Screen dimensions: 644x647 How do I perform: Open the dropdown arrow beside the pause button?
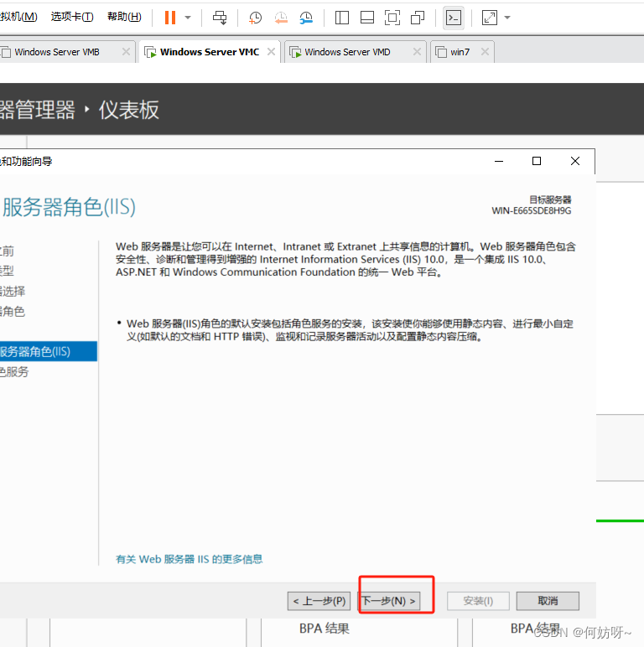pos(188,18)
